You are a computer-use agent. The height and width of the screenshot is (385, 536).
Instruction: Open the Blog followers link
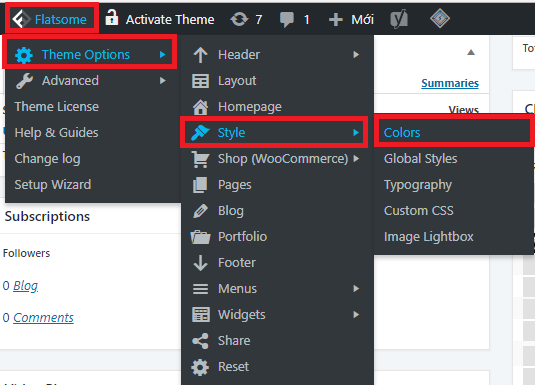click(26, 286)
